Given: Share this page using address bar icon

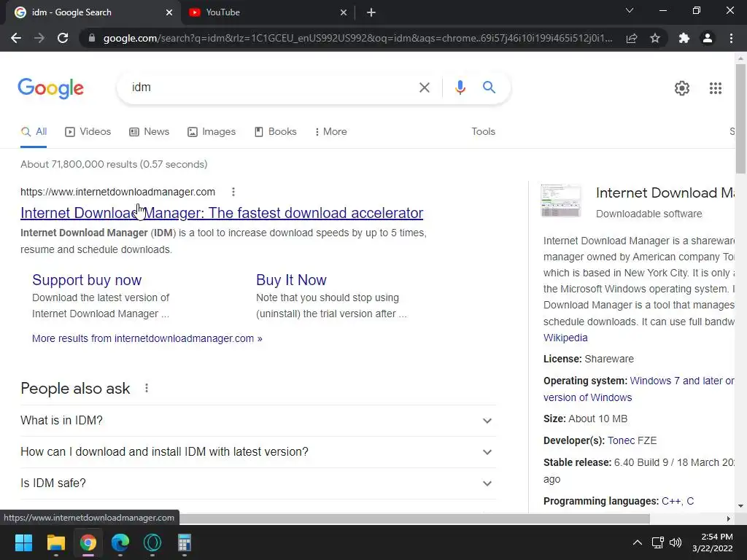Looking at the screenshot, I should click(632, 38).
